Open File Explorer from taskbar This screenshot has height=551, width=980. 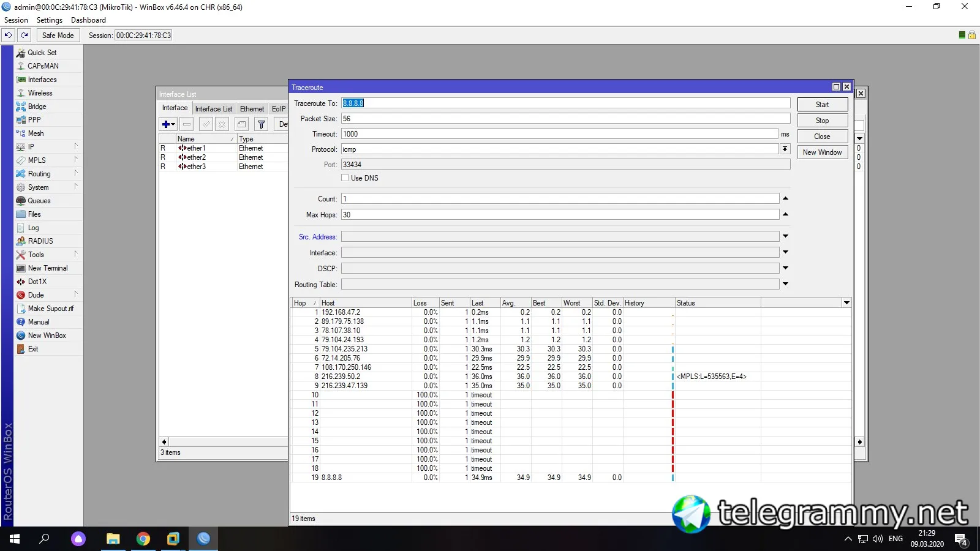click(x=113, y=539)
